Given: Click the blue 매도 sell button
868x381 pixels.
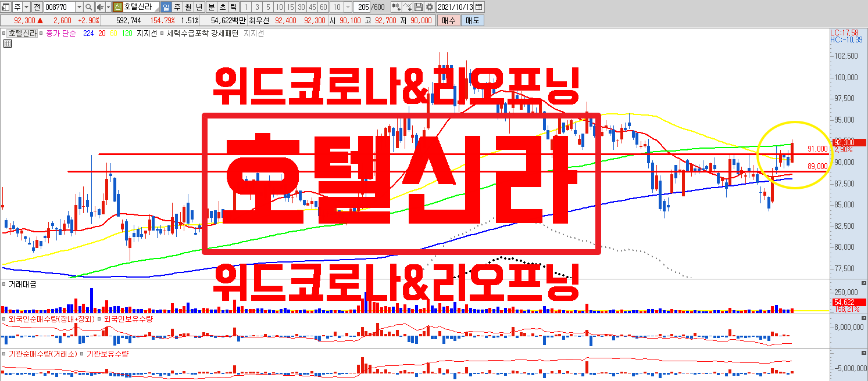Looking at the screenshot, I should pyautogui.click(x=472, y=20).
